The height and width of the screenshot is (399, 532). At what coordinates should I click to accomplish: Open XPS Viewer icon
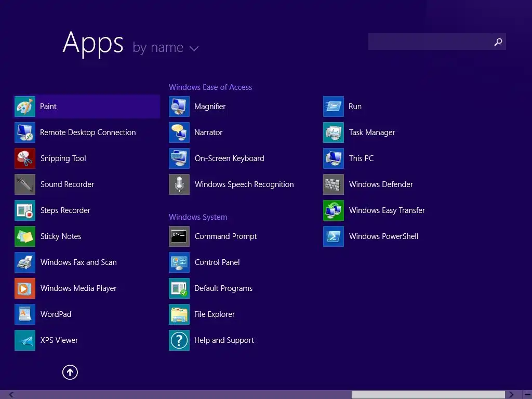[25, 340]
